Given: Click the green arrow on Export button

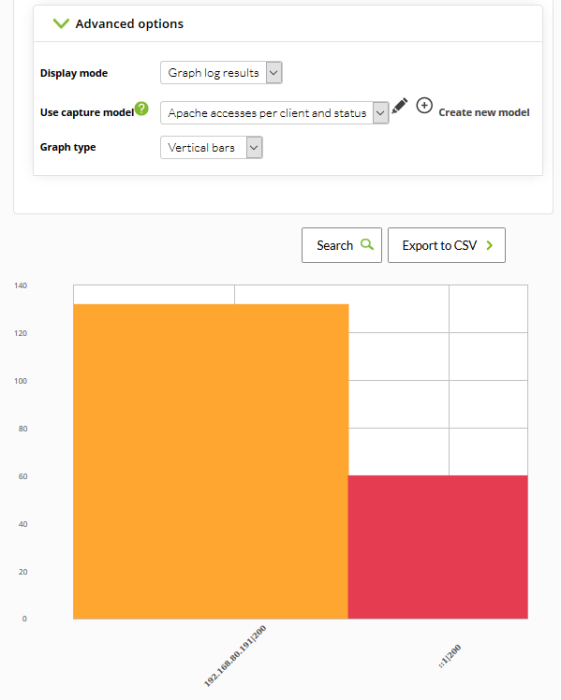Looking at the screenshot, I should (x=490, y=245).
